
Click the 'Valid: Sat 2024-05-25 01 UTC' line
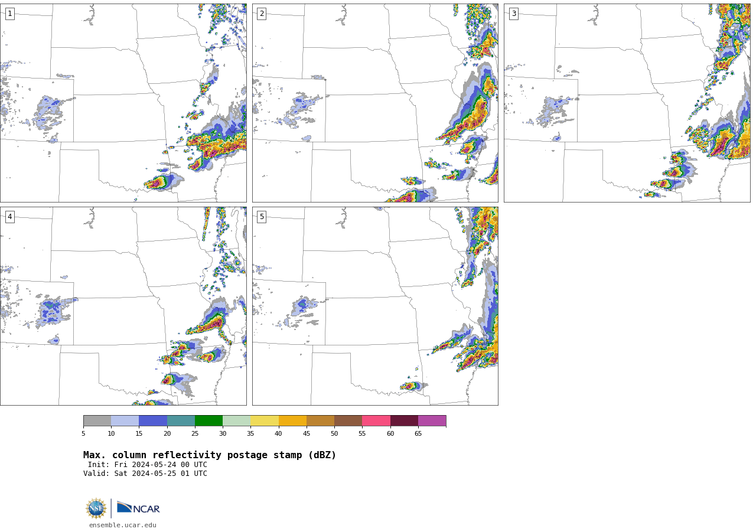[x=145, y=474]
